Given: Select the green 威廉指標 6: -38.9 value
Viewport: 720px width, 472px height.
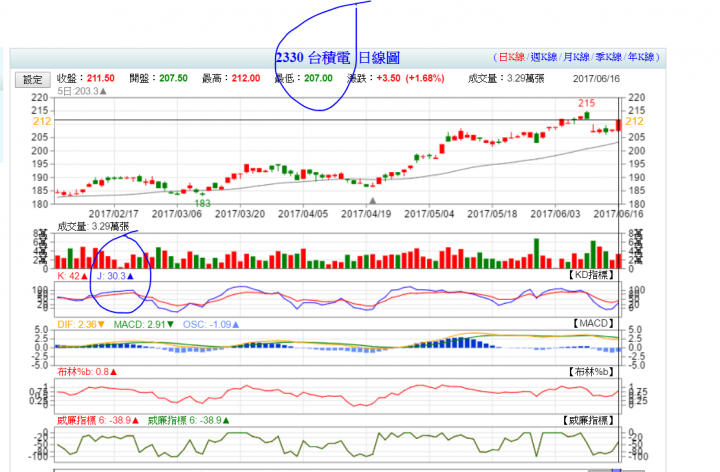Looking at the screenshot, I should 188,421.
